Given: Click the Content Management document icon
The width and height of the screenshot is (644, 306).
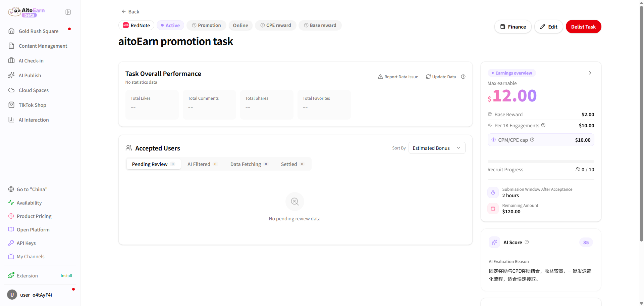Looking at the screenshot, I should point(11,46).
